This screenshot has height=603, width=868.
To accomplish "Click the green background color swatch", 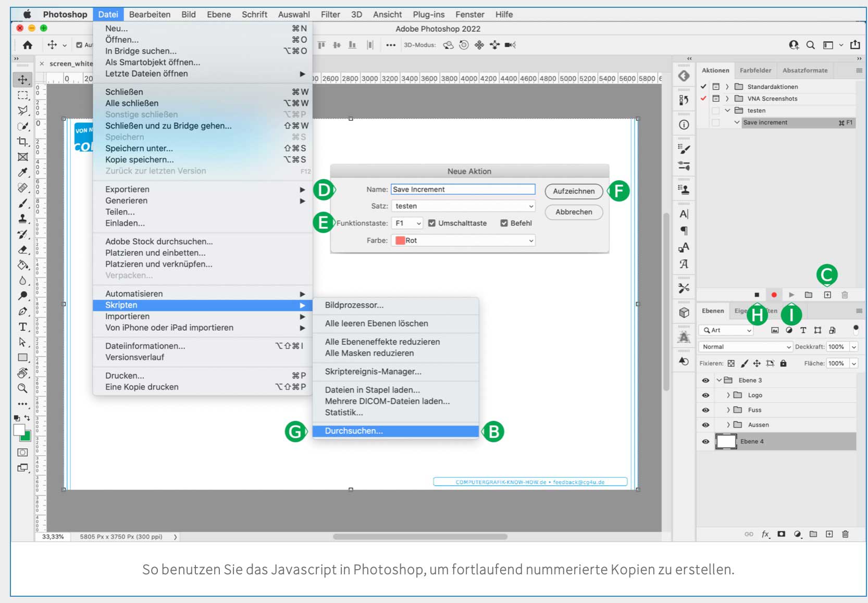I will (x=27, y=437).
